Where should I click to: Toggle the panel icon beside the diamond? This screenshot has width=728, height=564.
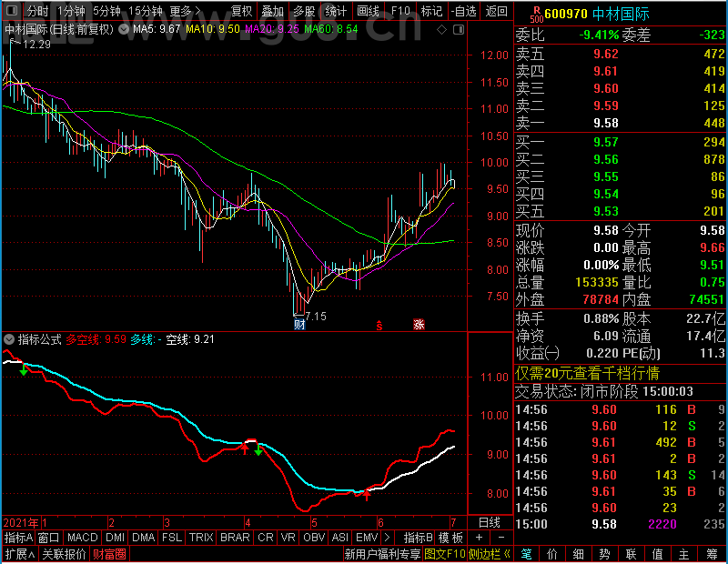(459, 30)
